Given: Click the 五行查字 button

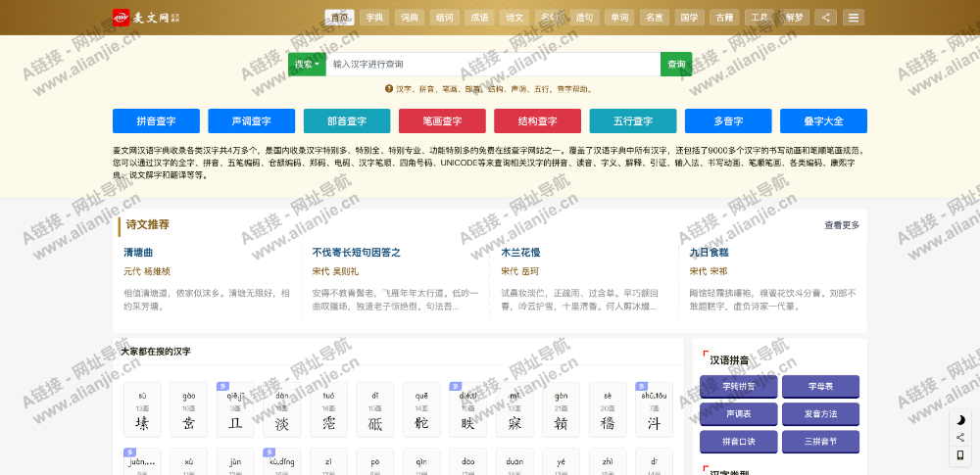Looking at the screenshot, I should (633, 121).
